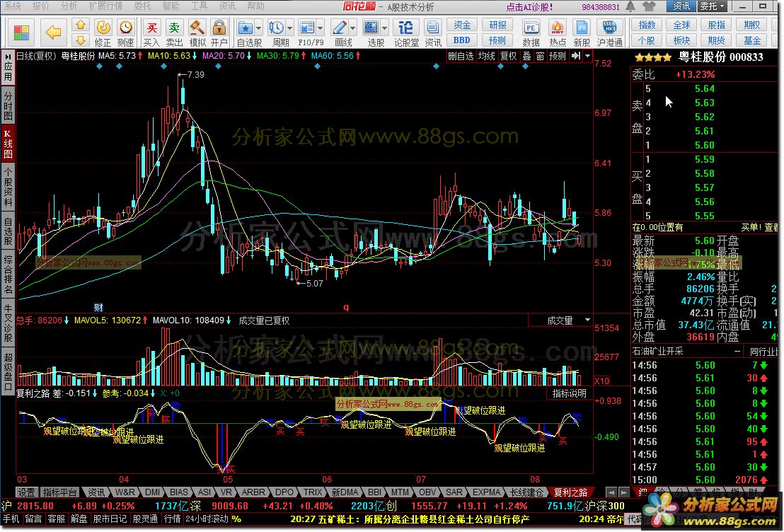Viewport: 784px width, 532px height.
Task: Click the shirt skin icon in title bar
Action: [x=649, y=6]
